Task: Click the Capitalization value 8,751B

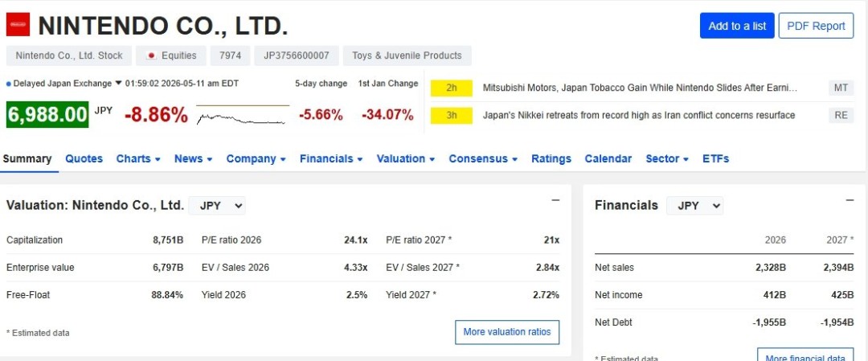Action: pos(168,240)
